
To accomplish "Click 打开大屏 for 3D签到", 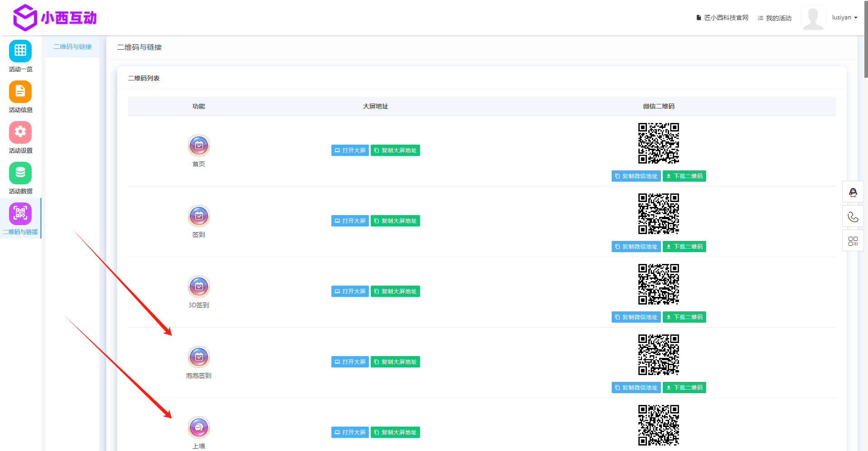I will click(350, 291).
